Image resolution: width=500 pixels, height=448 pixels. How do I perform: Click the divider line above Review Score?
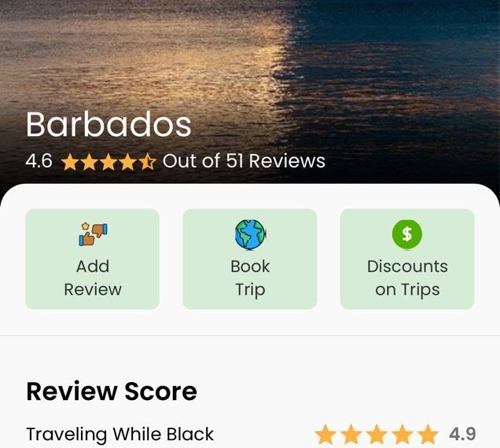pyautogui.click(x=250, y=335)
